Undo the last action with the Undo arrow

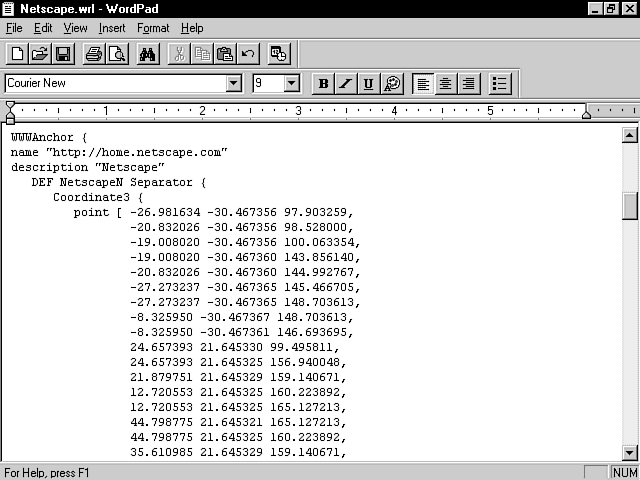coord(248,54)
